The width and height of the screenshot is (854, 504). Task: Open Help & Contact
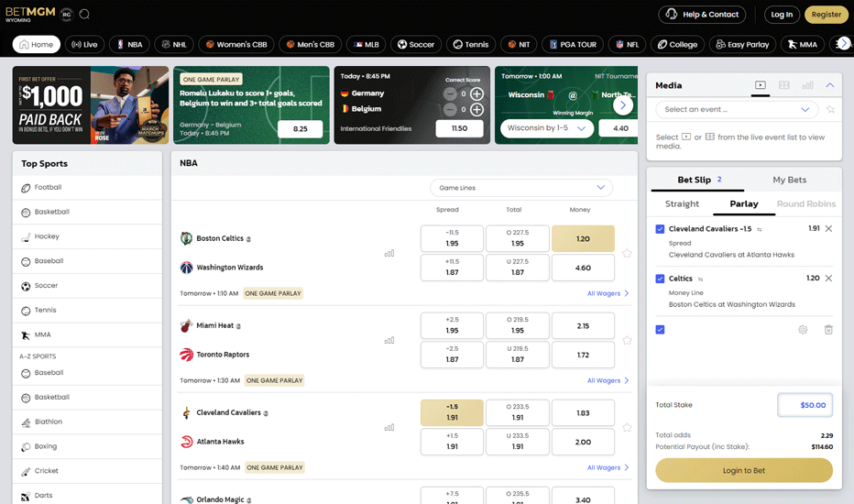(702, 15)
